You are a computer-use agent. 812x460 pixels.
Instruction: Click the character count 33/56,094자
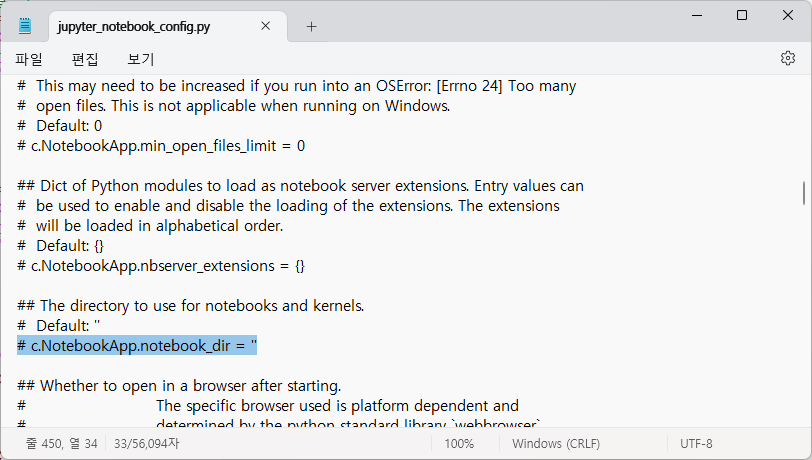146,443
